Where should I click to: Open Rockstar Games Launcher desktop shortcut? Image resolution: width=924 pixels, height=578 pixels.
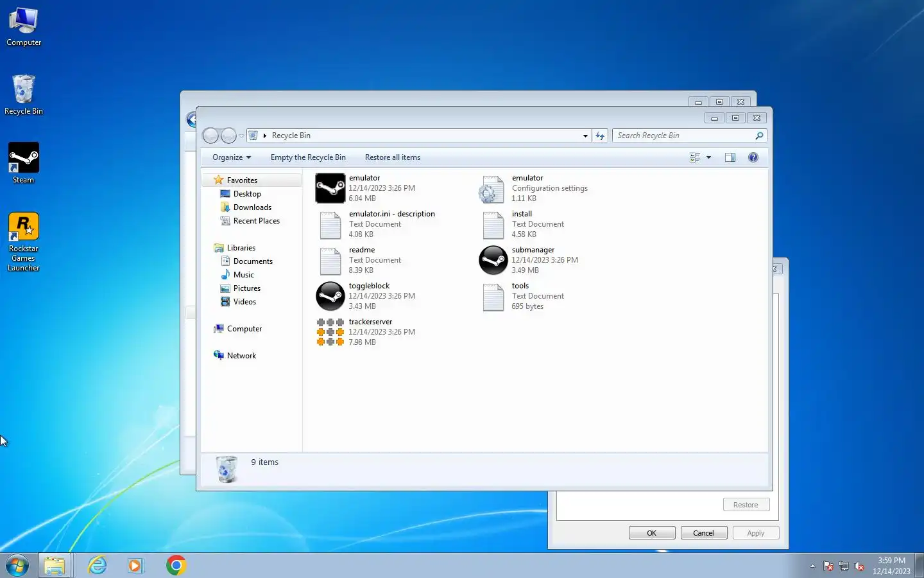24,242
